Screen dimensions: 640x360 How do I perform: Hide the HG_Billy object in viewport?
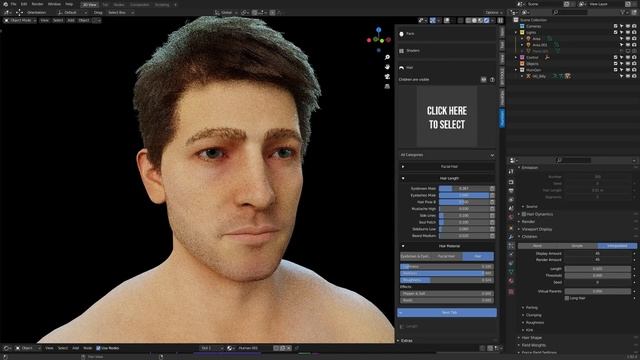(x=628, y=76)
